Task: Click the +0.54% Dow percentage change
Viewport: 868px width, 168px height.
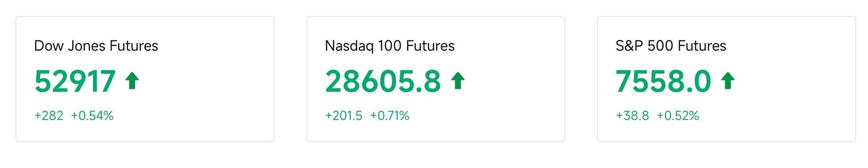Action: (92, 116)
